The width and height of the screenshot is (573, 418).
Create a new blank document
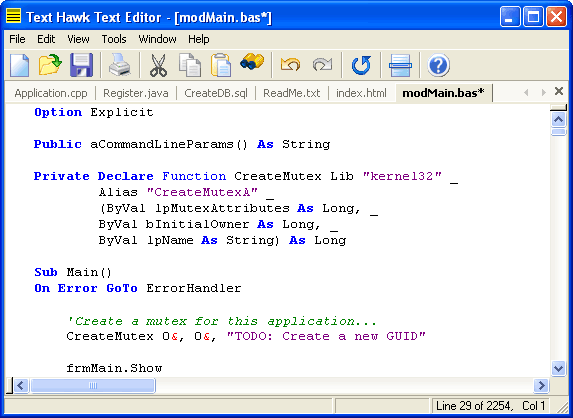(19, 65)
